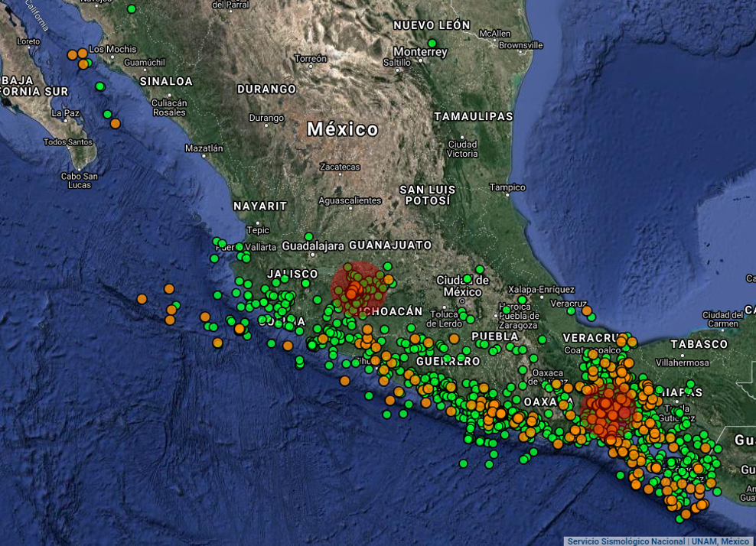Click the green marker above the Monterrey label

point(432,44)
